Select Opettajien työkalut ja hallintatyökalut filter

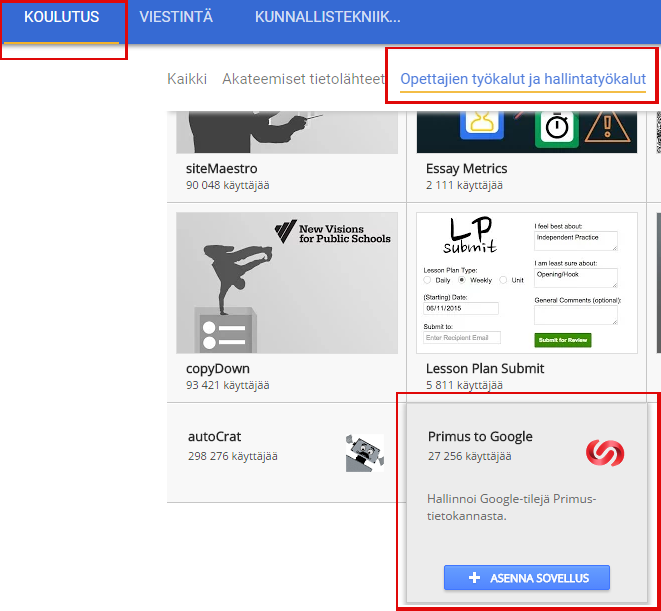[523, 79]
